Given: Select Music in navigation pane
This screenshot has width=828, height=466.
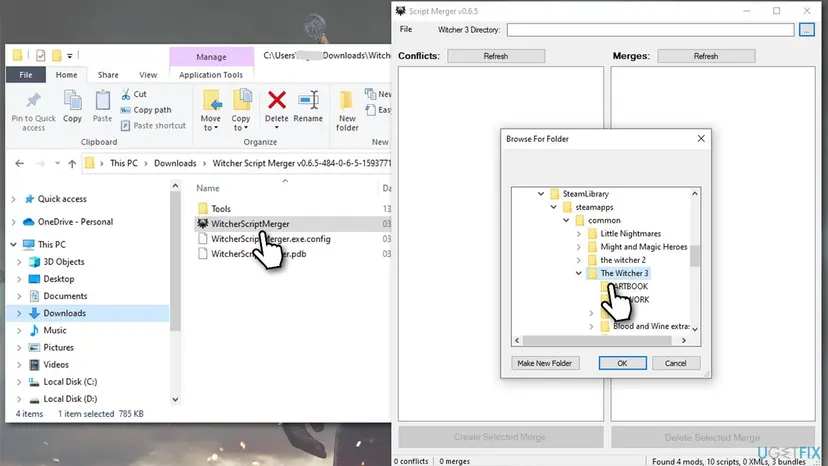Looking at the screenshot, I should point(55,330).
